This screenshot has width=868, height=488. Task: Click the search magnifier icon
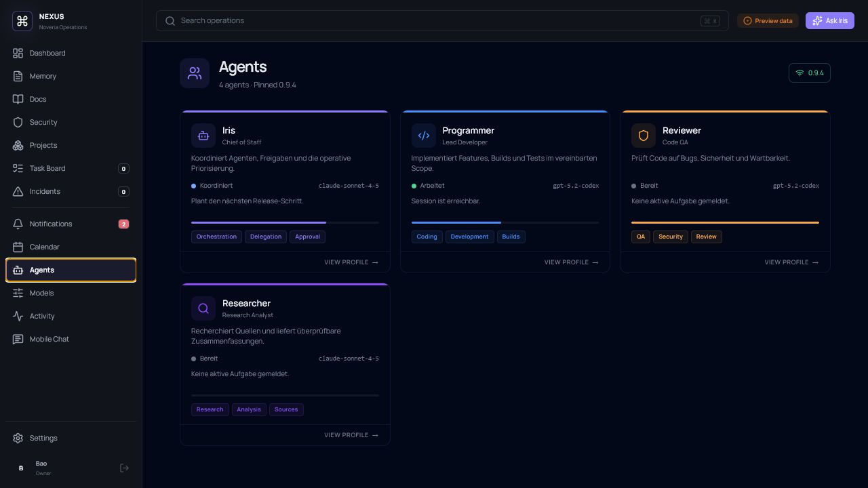(x=170, y=20)
